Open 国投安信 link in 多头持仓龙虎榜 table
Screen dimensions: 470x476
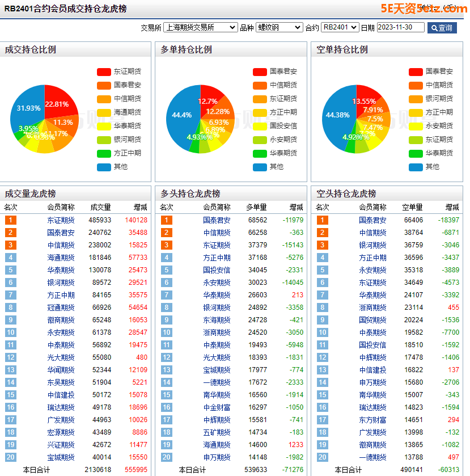click(x=217, y=270)
